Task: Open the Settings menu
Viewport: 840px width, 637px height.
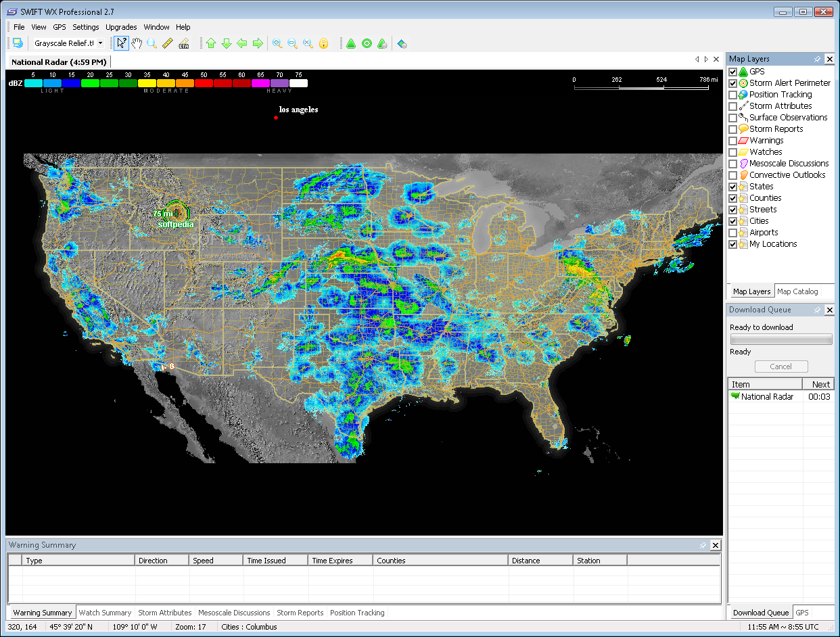Action: [86, 27]
